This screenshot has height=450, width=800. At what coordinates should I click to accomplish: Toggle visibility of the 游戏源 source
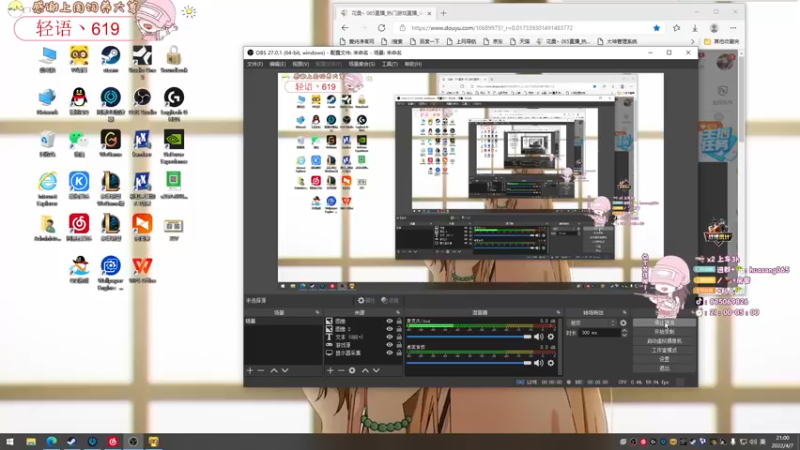tap(390, 345)
